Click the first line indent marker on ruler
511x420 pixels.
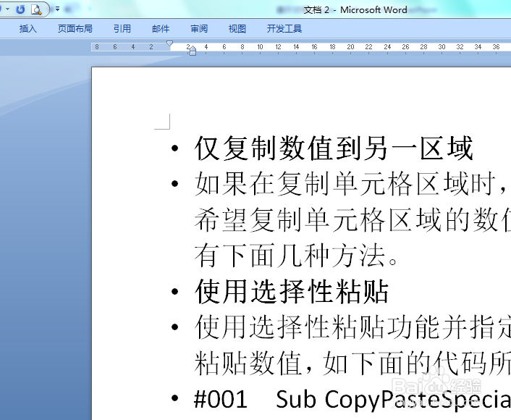[x=169, y=43]
